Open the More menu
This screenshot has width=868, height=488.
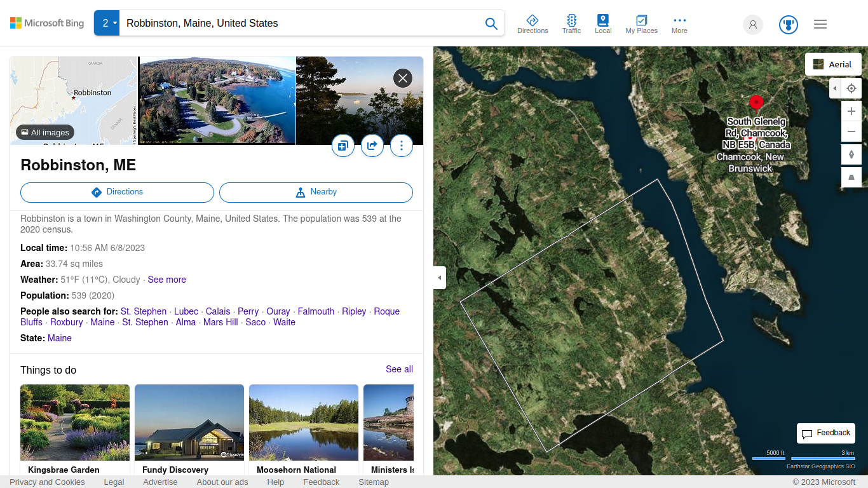(679, 24)
